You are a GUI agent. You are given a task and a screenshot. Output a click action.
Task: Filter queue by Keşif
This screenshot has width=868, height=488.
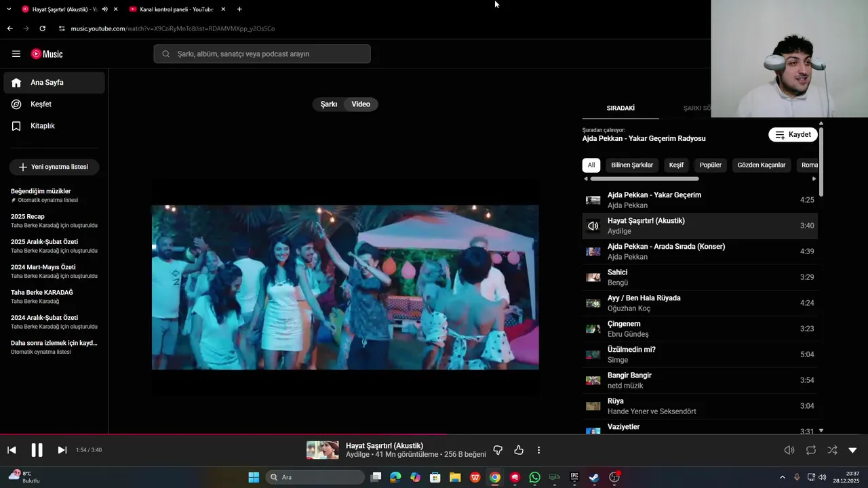click(x=676, y=165)
